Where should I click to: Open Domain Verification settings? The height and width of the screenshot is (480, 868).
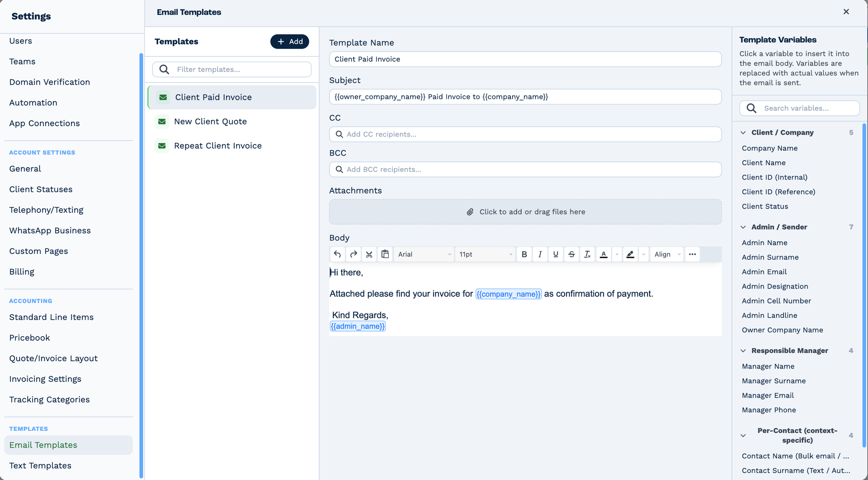pyautogui.click(x=49, y=82)
